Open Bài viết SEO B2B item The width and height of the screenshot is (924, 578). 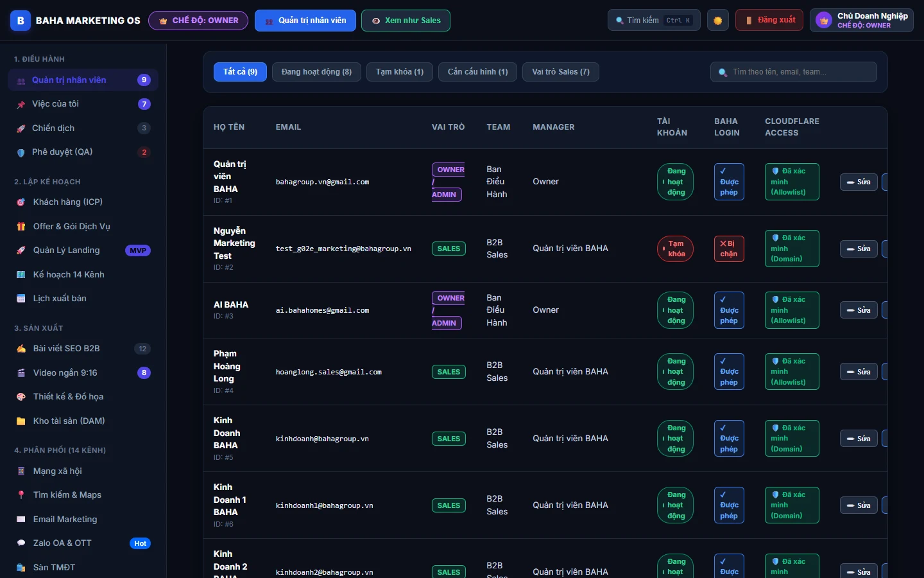[x=83, y=349]
